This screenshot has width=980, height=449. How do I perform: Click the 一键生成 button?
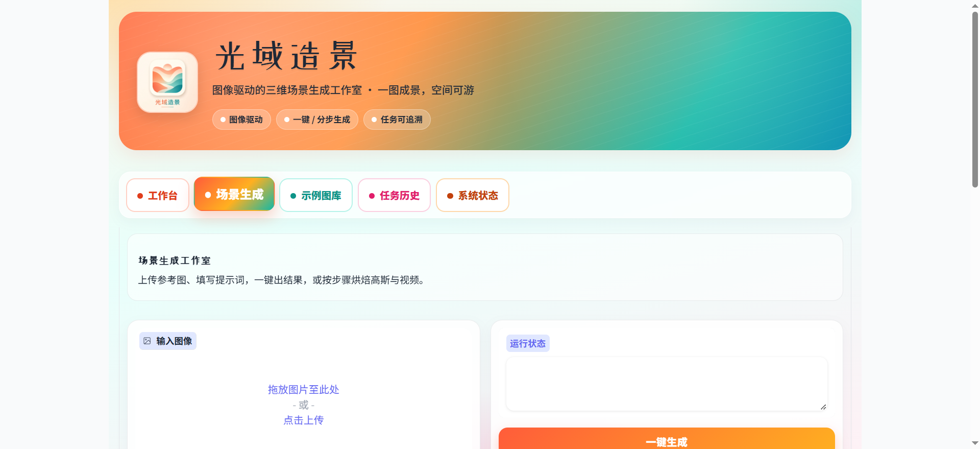(x=667, y=439)
